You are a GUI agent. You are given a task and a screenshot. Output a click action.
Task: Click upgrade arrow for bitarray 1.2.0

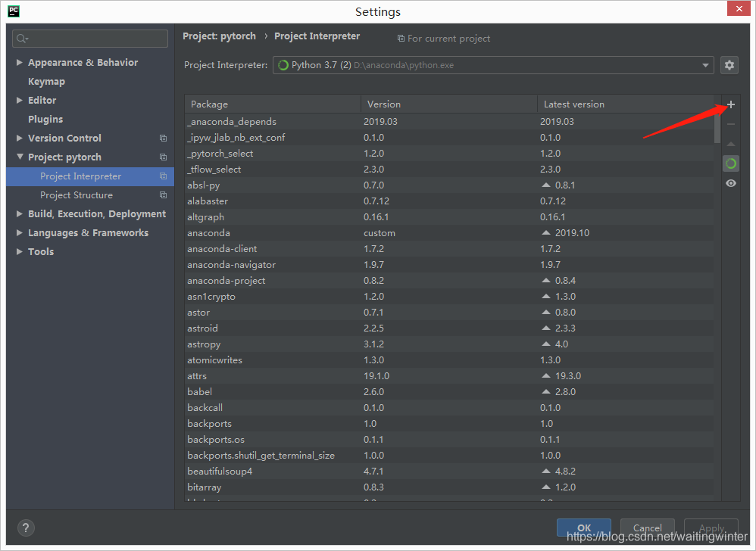coord(545,487)
